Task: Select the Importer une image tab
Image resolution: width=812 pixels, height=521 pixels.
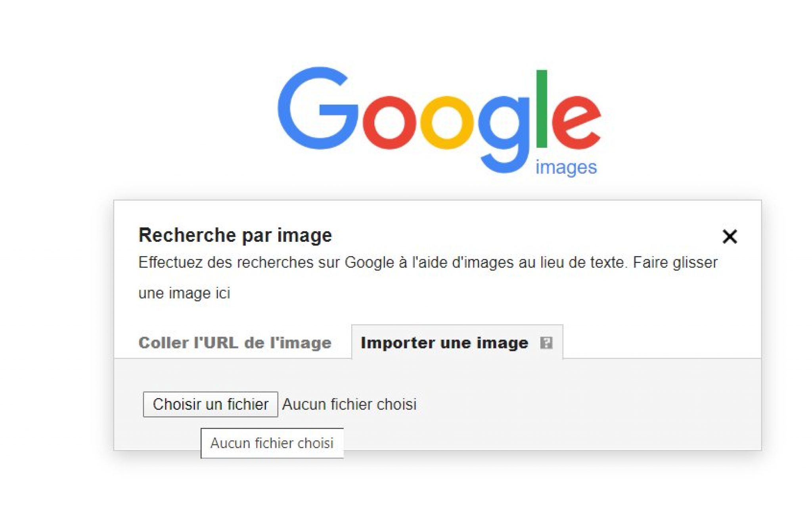Action: click(x=444, y=343)
